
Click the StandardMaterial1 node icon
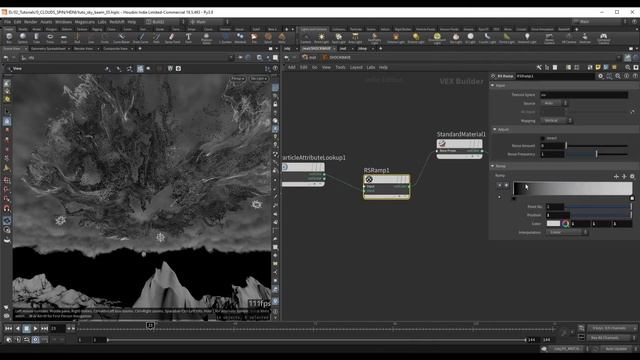(442, 143)
